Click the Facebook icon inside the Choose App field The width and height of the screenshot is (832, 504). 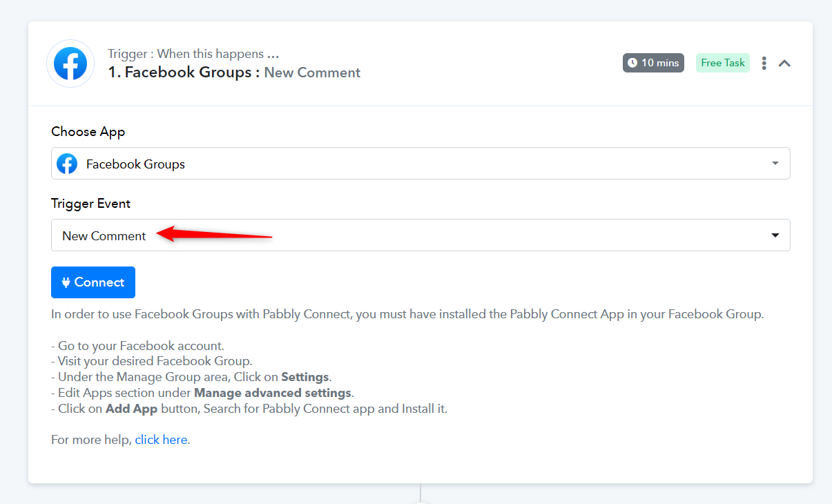67,164
